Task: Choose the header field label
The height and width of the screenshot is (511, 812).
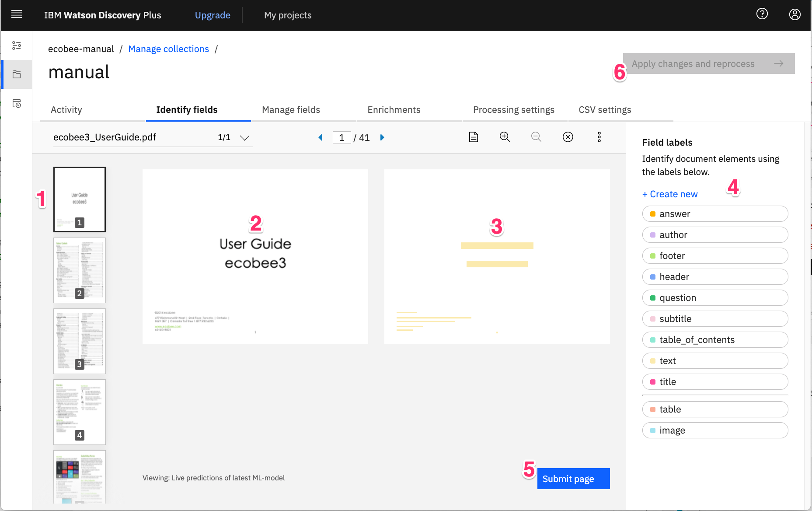Action: tap(715, 277)
